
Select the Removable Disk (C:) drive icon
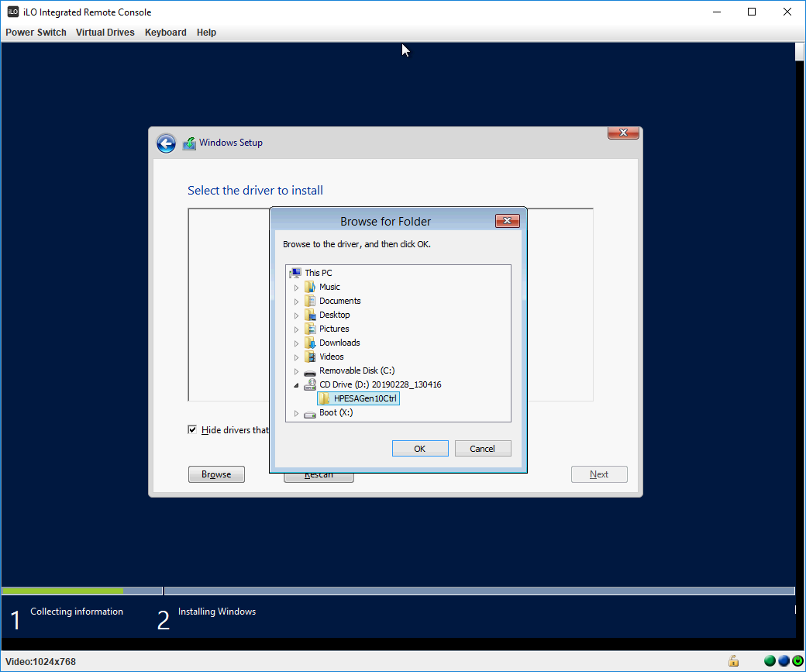click(x=309, y=371)
